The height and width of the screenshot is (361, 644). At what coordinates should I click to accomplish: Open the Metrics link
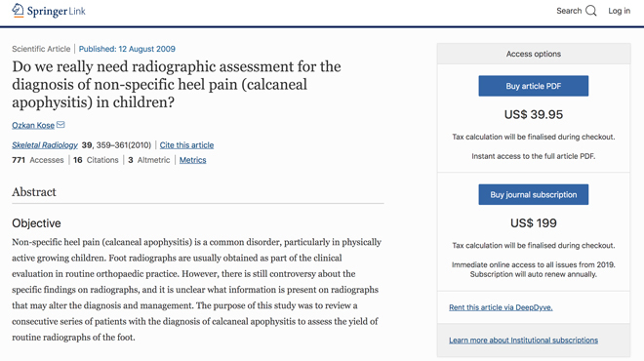pos(192,160)
